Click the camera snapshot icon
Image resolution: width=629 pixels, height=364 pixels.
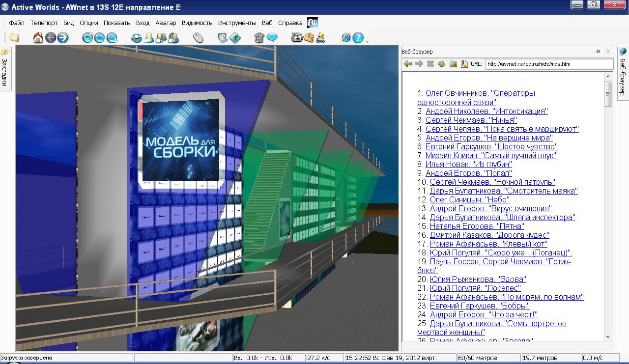coord(296,38)
